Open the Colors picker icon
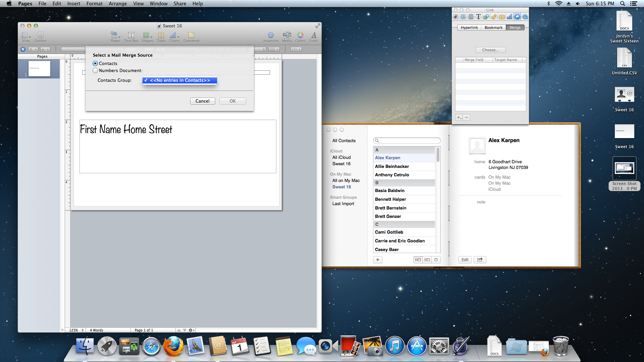 (300, 37)
